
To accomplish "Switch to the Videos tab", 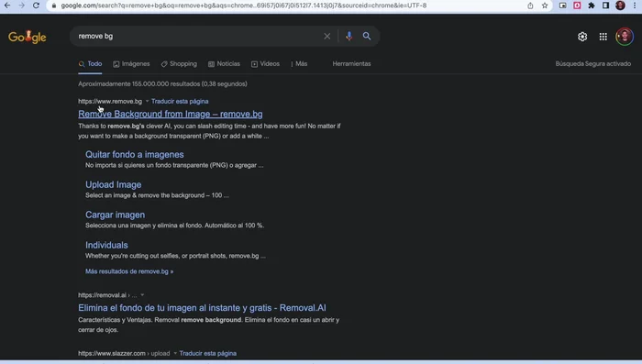I will coord(265,64).
